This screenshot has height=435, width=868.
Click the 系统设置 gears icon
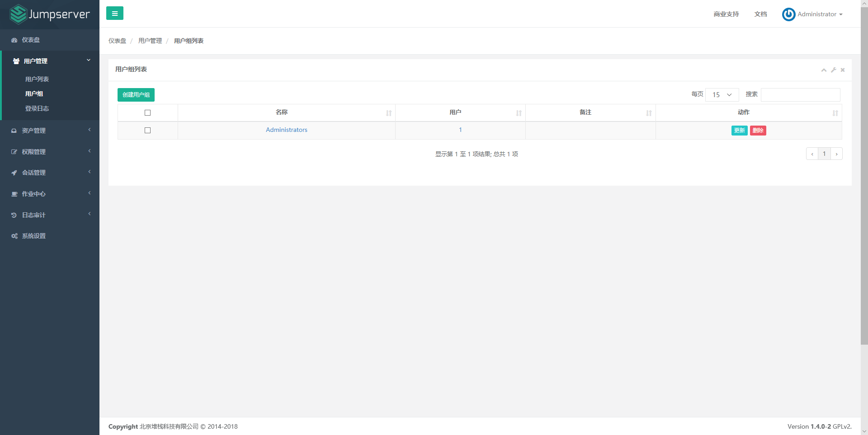14,236
